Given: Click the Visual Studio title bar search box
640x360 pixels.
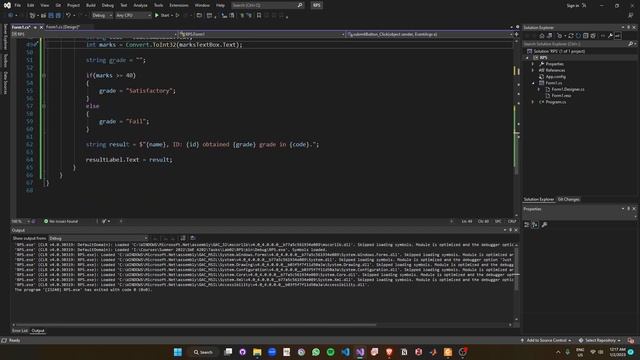Looking at the screenshot, I should click(x=267, y=5).
